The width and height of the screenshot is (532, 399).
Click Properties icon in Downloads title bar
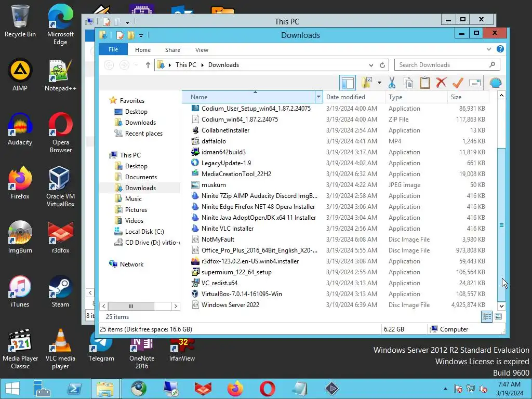point(119,35)
